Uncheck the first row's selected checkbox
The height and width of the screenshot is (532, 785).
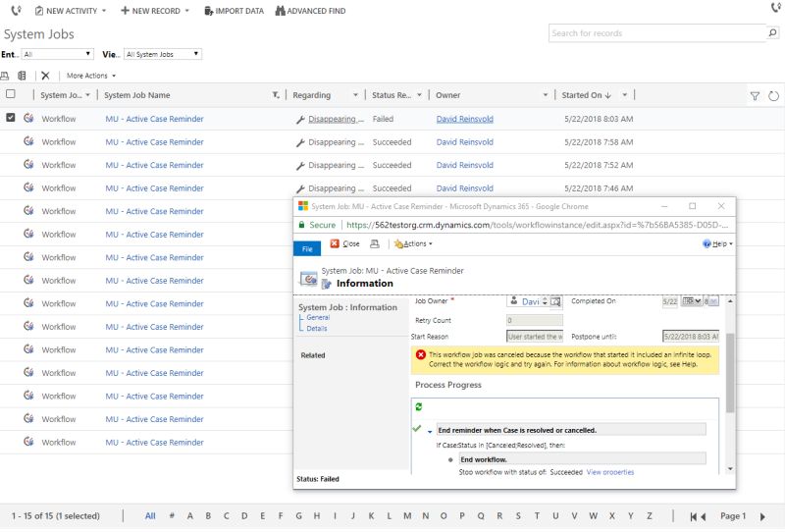11,117
